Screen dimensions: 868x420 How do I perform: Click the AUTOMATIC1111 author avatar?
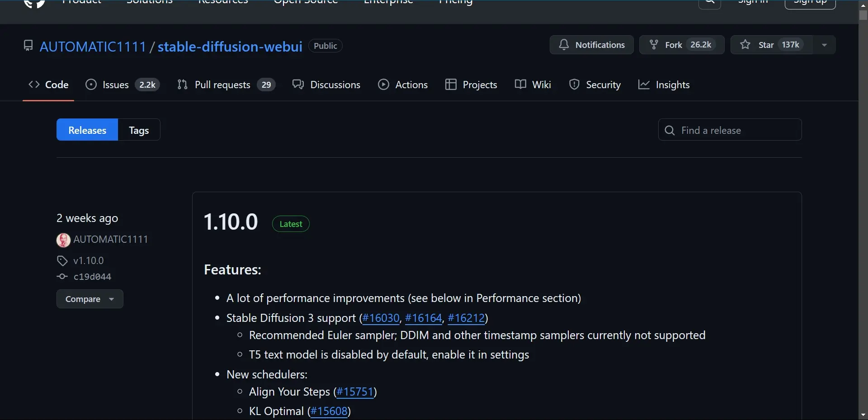(63, 240)
